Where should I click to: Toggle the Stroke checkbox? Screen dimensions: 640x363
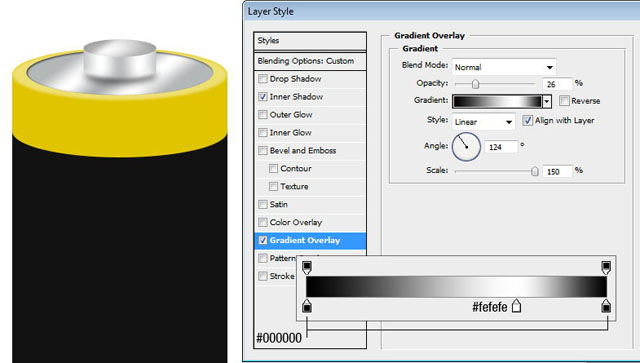click(263, 276)
